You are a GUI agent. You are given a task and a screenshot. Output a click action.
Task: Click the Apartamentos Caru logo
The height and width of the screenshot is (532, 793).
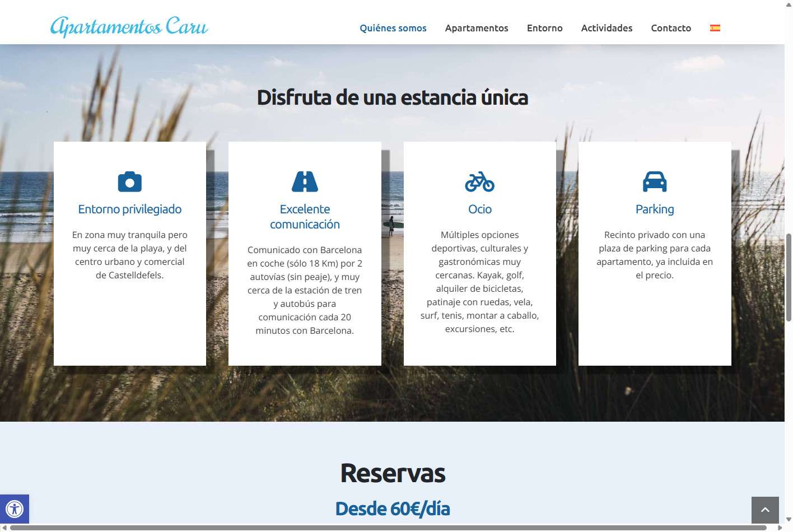point(129,26)
